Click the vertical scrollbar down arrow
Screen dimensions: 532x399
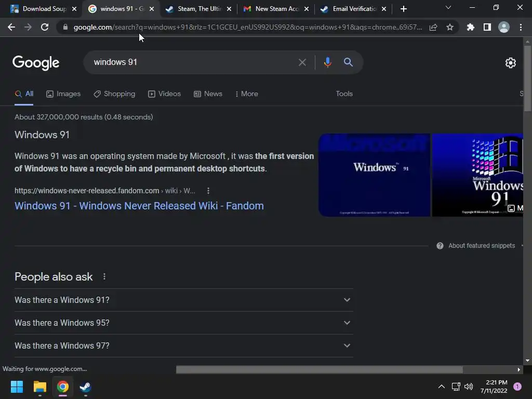(527, 361)
